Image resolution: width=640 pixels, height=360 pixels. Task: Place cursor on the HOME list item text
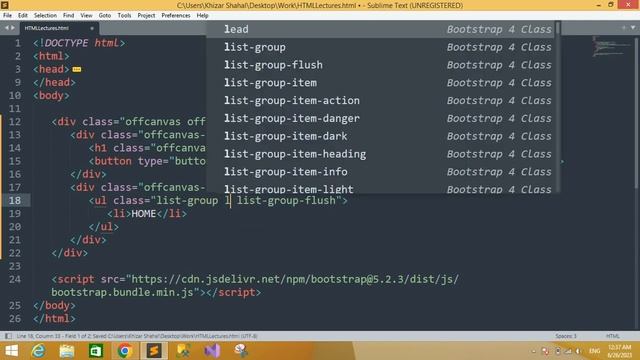coord(143,213)
